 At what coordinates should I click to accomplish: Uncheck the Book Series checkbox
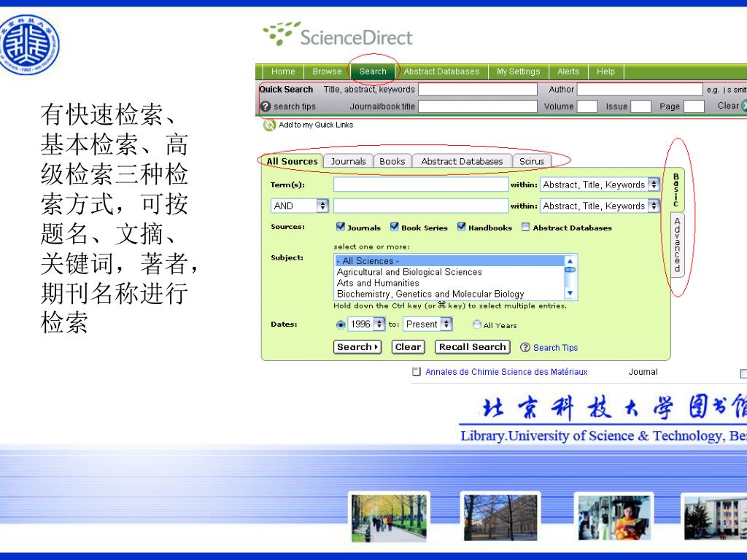[x=394, y=227]
